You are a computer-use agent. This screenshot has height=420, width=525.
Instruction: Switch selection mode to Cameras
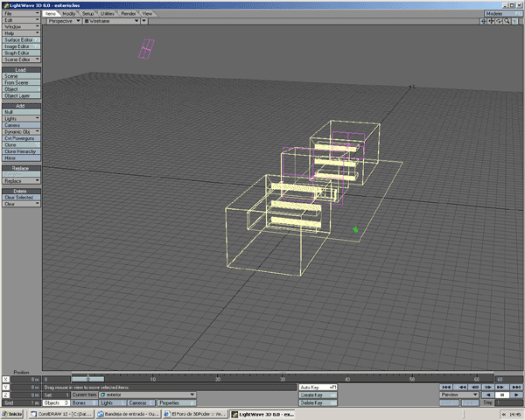141,402
